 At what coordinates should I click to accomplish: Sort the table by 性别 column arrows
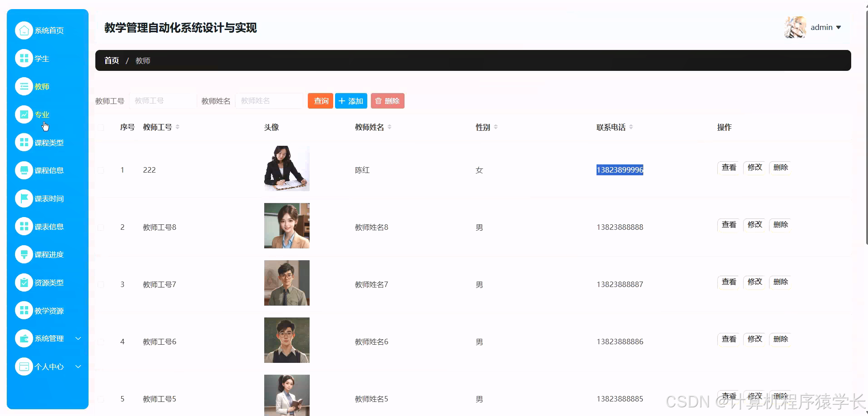tap(495, 127)
